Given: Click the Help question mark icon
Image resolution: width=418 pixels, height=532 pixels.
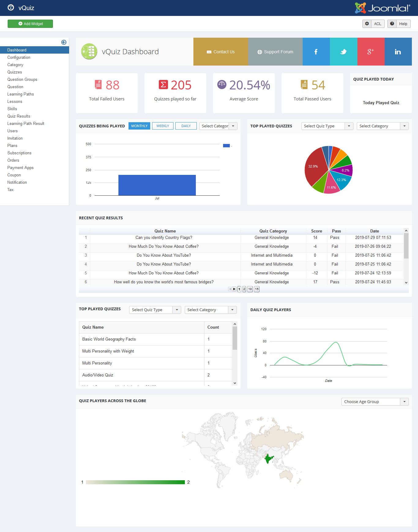Looking at the screenshot, I should [x=392, y=24].
